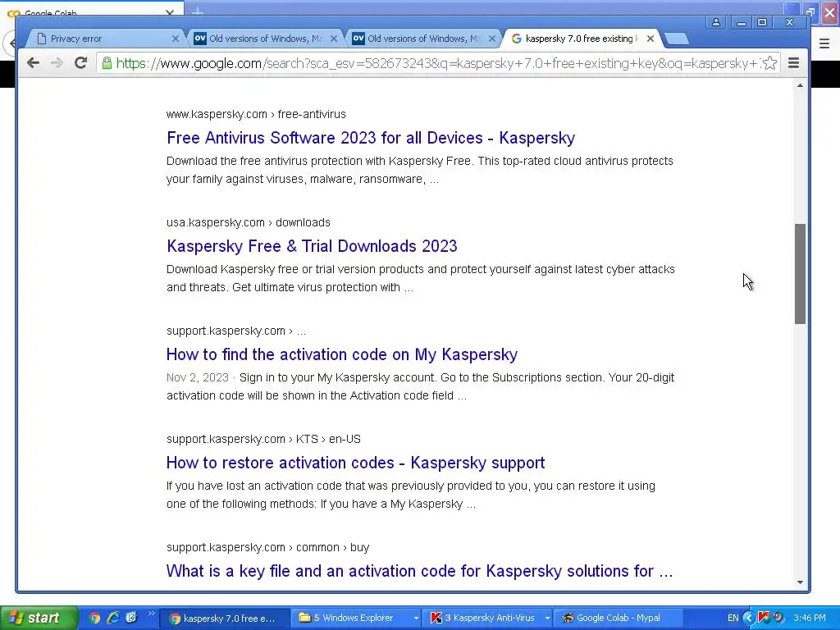Click the third quick launch icon
The image size is (840, 630).
point(131,618)
